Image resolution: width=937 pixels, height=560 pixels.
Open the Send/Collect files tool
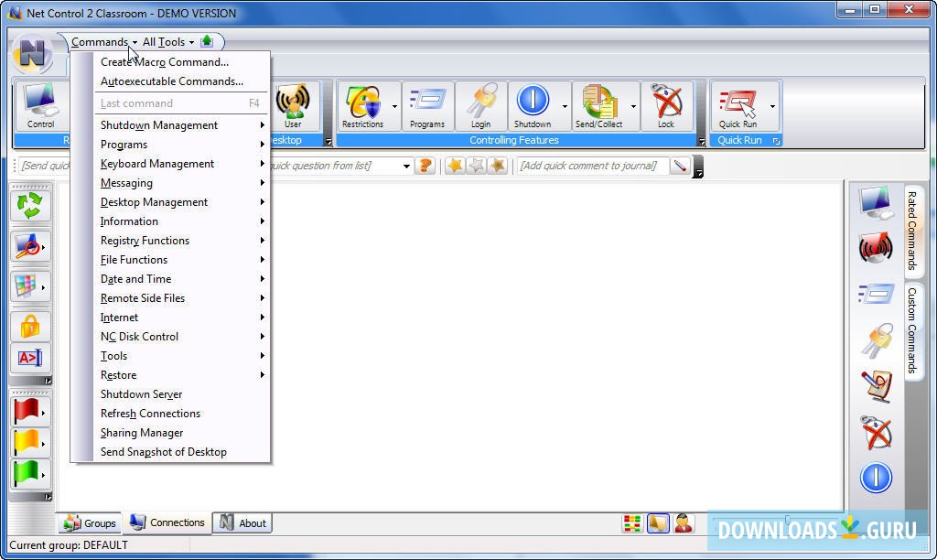[598, 106]
